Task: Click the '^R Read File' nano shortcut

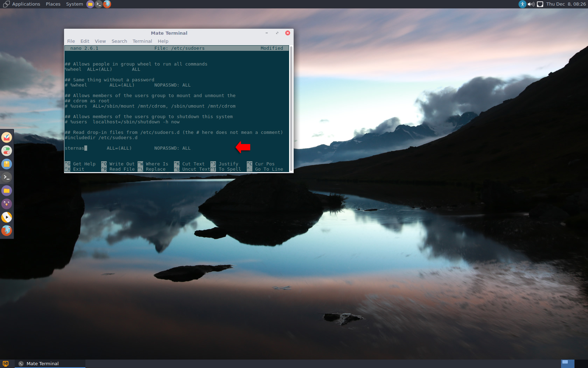Action: pos(118,169)
